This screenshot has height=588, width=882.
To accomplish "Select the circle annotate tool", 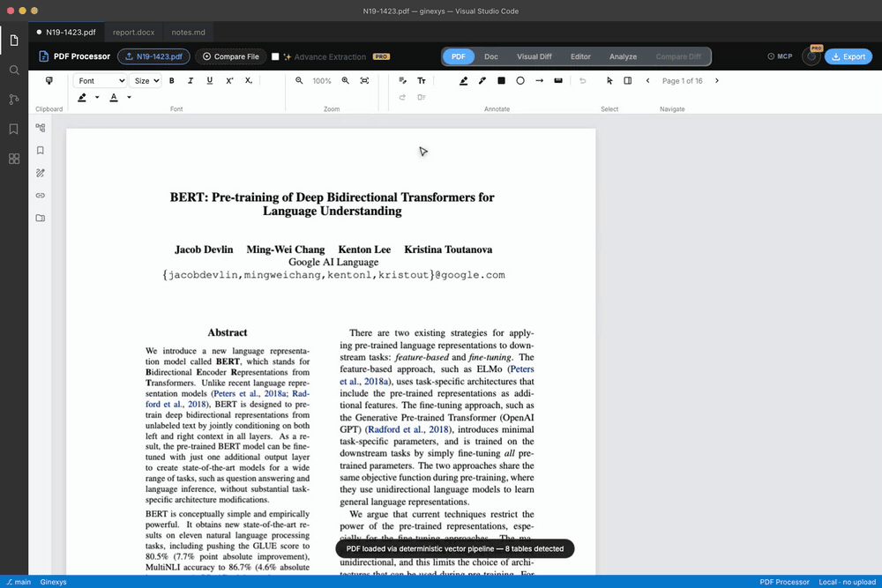I will [x=520, y=81].
